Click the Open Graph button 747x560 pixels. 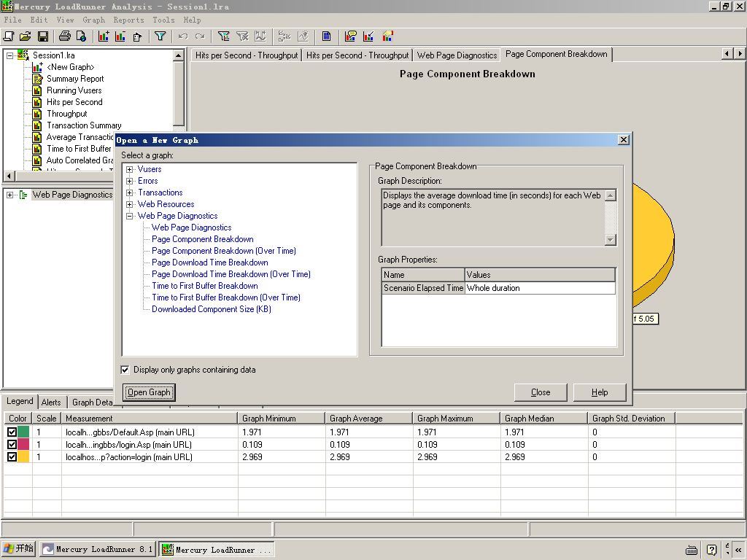tap(149, 392)
